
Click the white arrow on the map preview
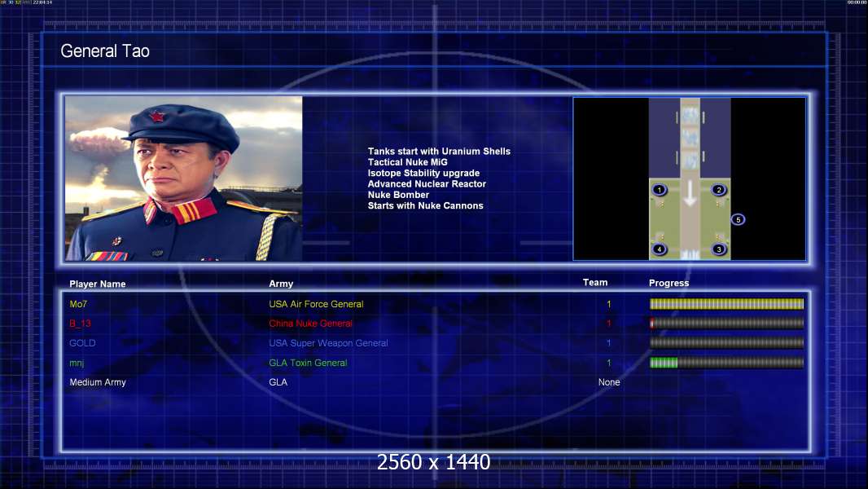[689, 192]
